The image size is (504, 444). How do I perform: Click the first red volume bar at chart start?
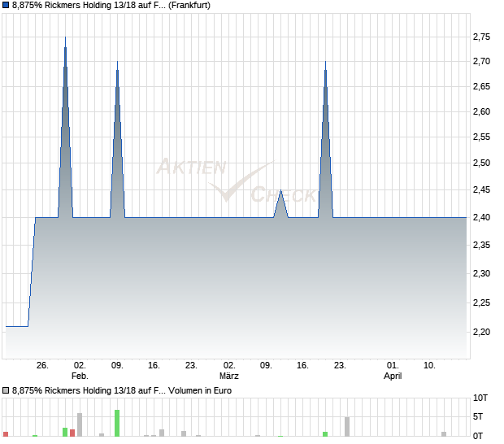(x=6, y=434)
